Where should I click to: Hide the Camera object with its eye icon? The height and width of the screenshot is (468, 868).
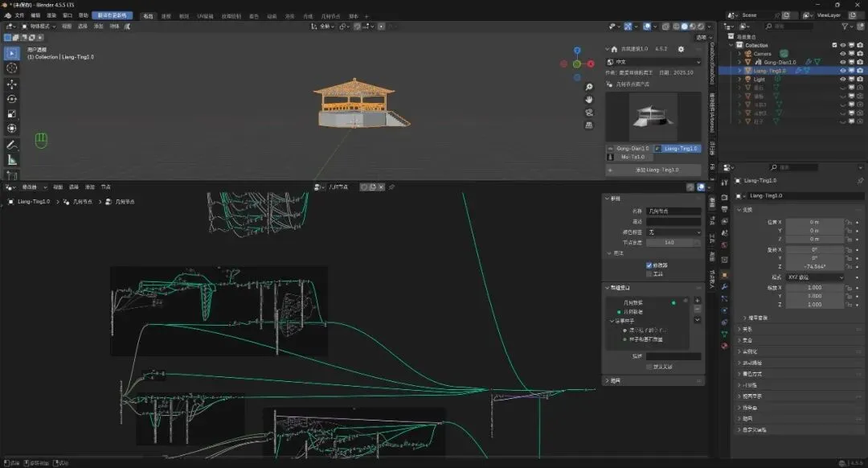click(843, 54)
